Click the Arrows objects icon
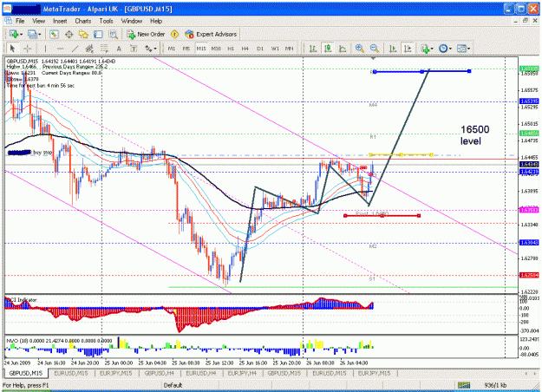 [x=148, y=49]
